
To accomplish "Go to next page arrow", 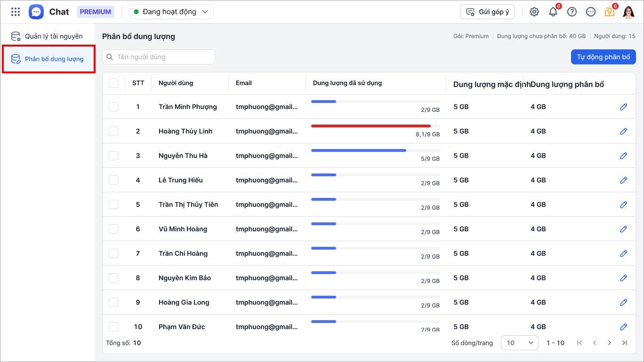I will point(610,343).
